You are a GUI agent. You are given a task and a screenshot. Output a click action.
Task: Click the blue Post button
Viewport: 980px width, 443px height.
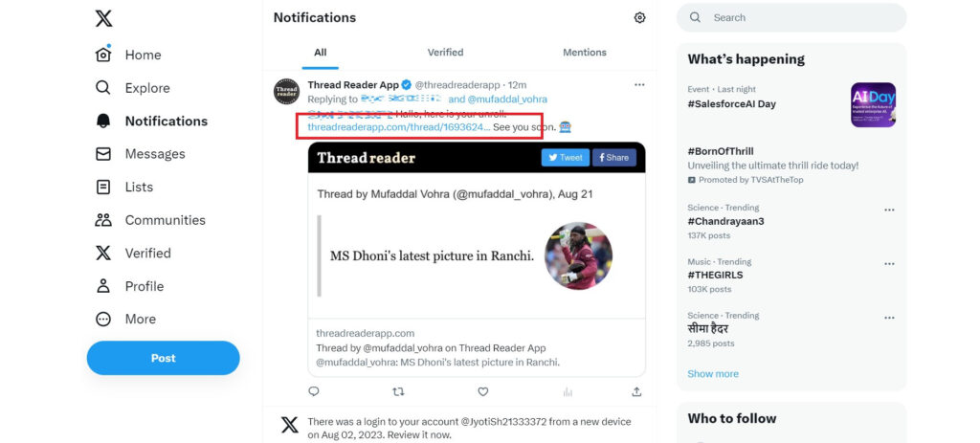tap(163, 358)
